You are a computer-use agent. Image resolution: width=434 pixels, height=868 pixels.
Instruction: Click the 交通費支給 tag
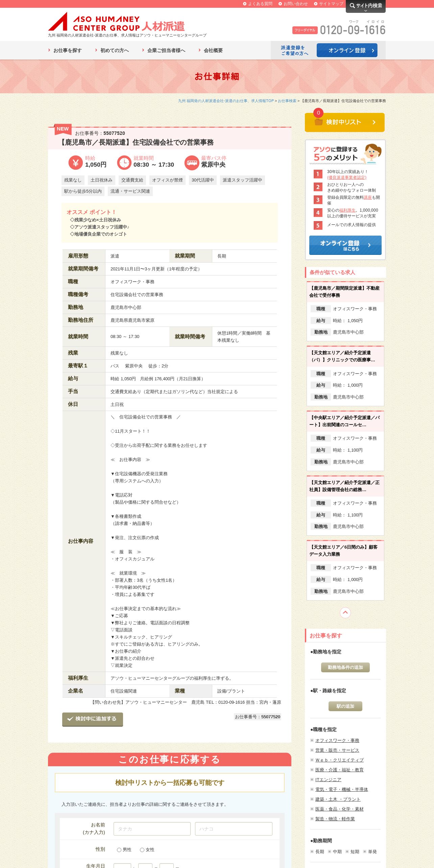(132, 180)
